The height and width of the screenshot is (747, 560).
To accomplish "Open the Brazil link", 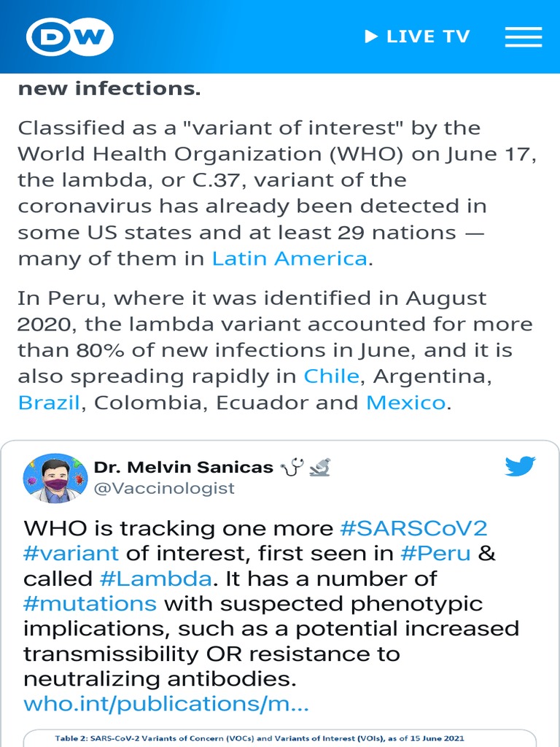I will click(49, 403).
